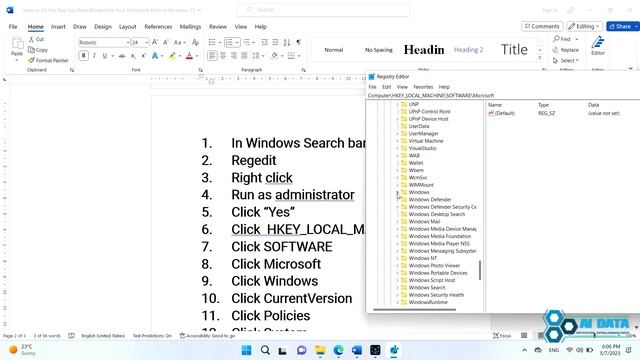Toggle Superscript formatting
The height and width of the screenshot is (360, 640).
(x=144, y=56)
